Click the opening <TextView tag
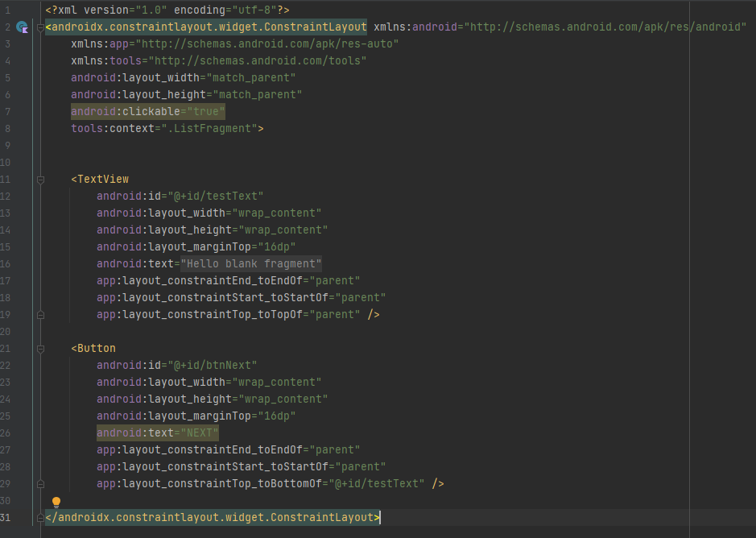 point(100,179)
